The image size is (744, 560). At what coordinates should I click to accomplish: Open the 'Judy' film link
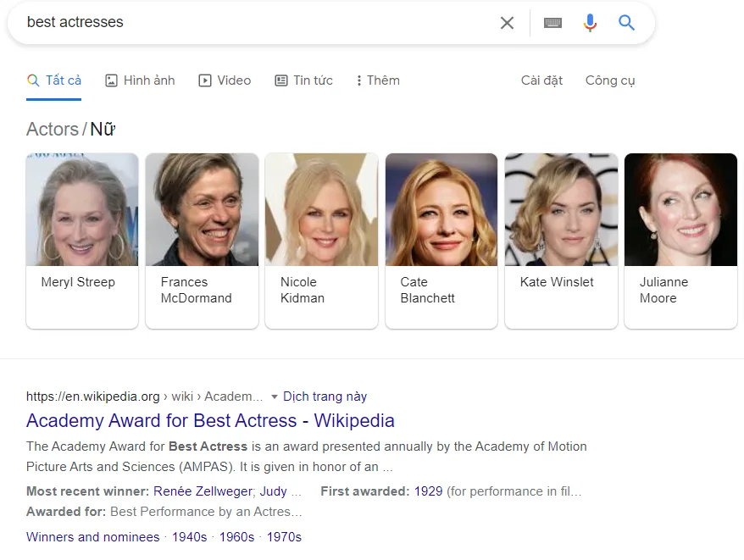coord(273,491)
